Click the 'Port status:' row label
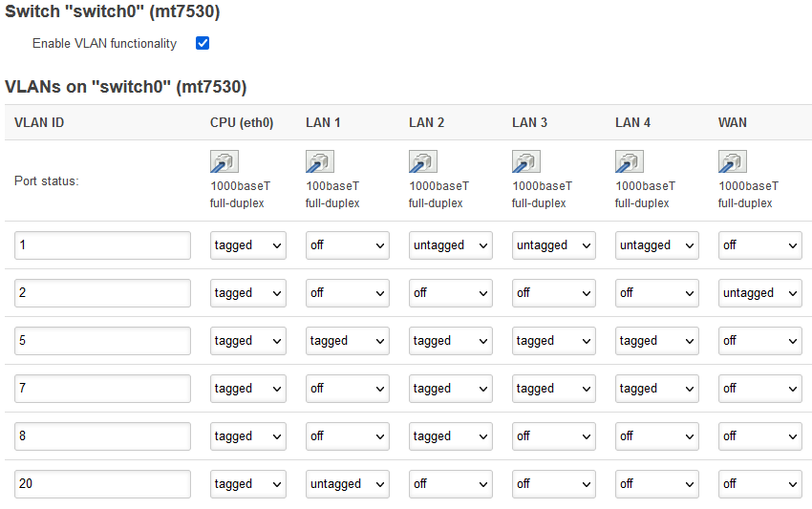Image resolution: width=812 pixels, height=509 pixels. point(47,181)
